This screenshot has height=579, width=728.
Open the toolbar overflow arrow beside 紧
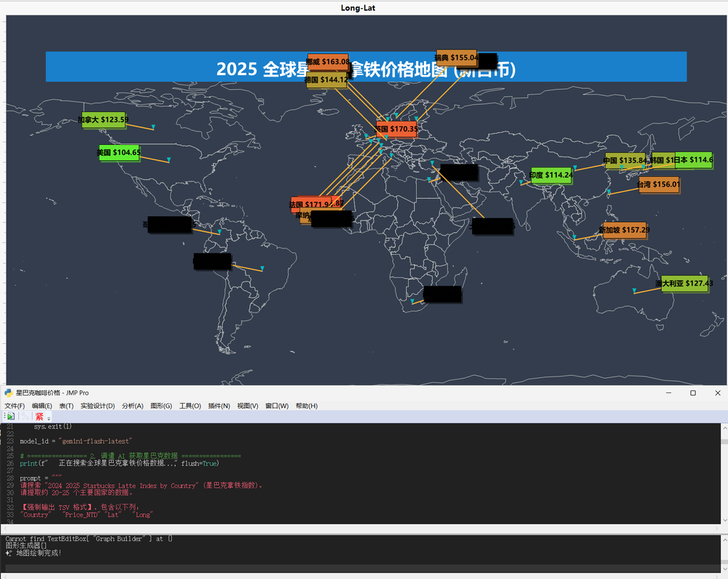(49, 417)
